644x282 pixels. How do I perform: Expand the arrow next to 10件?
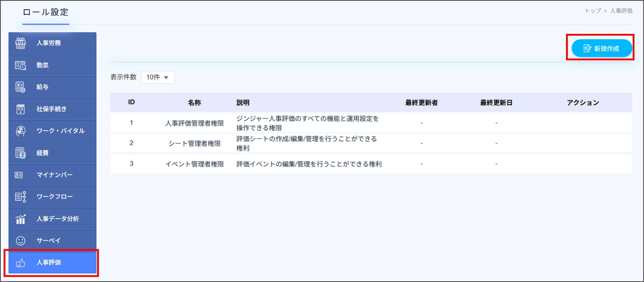click(x=166, y=78)
